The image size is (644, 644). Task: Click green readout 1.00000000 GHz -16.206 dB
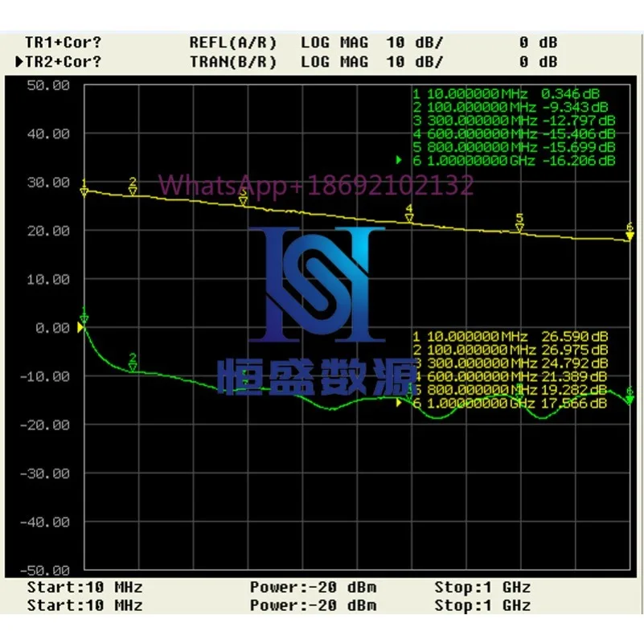coord(514,160)
